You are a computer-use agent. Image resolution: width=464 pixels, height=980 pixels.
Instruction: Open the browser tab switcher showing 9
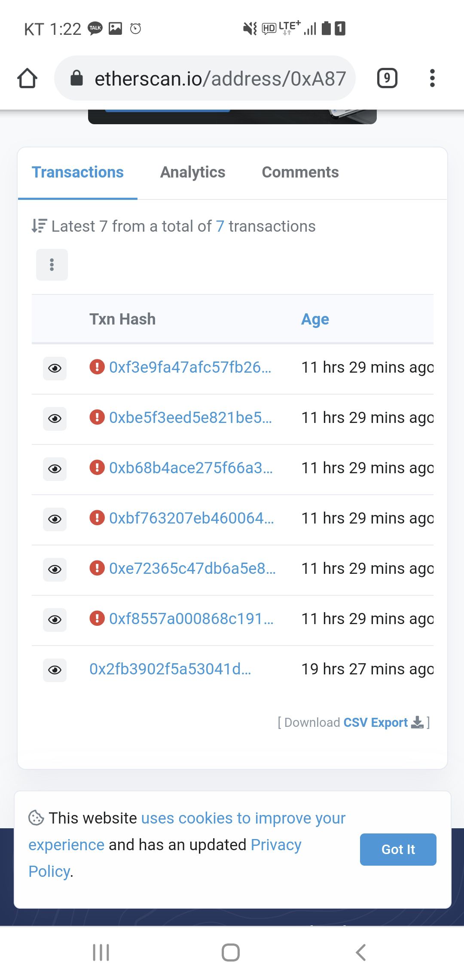(x=387, y=78)
